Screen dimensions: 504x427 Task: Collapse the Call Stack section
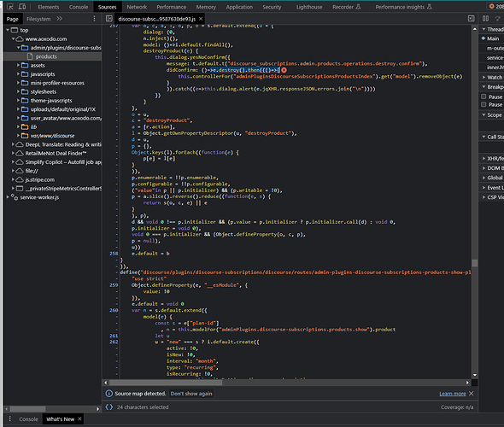click(x=483, y=137)
